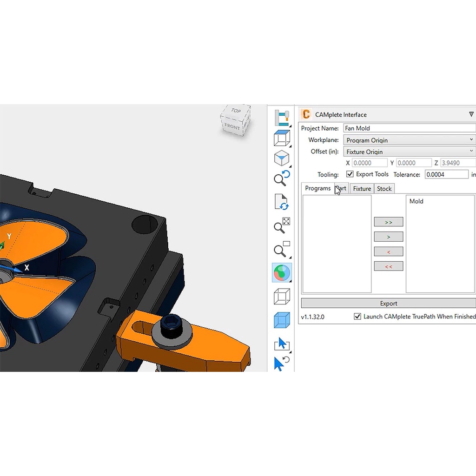Select Mold in the right list
The height and width of the screenshot is (476, 476).
pyautogui.click(x=416, y=201)
